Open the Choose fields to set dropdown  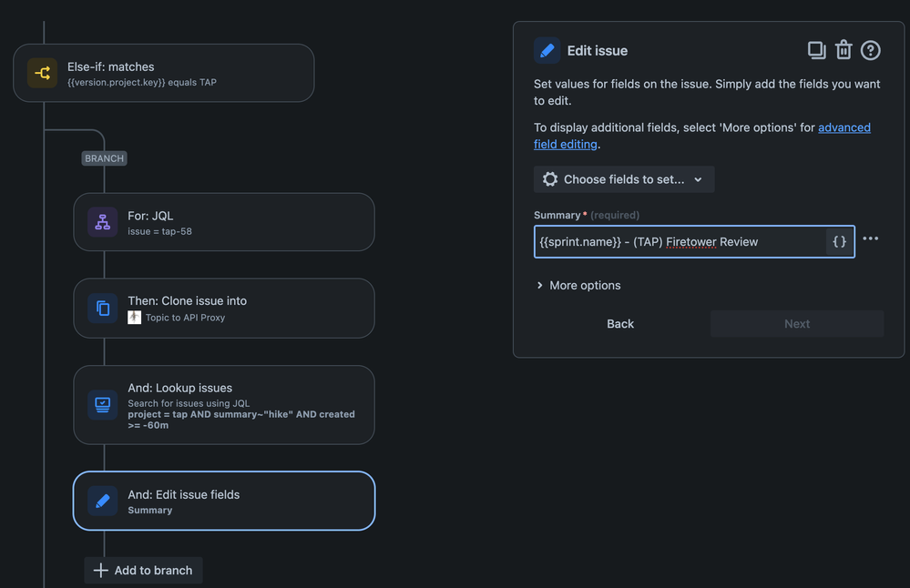[x=624, y=179]
